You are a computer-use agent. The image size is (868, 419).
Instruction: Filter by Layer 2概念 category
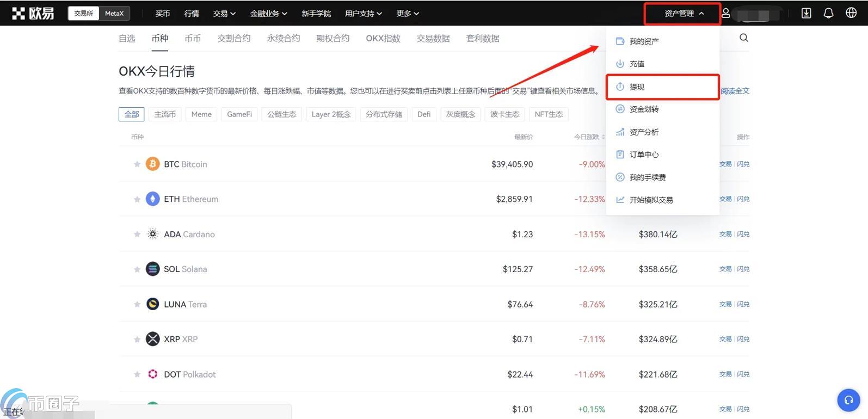click(x=331, y=114)
